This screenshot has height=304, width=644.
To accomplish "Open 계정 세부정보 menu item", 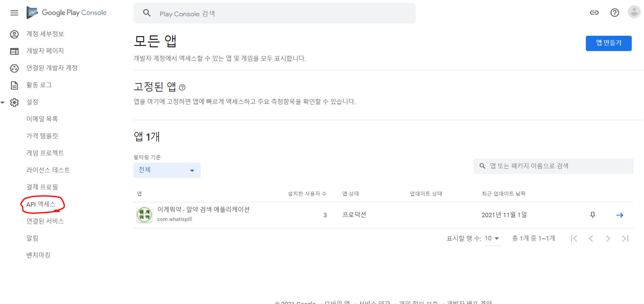I will pyautogui.click(x=45, y=34).
